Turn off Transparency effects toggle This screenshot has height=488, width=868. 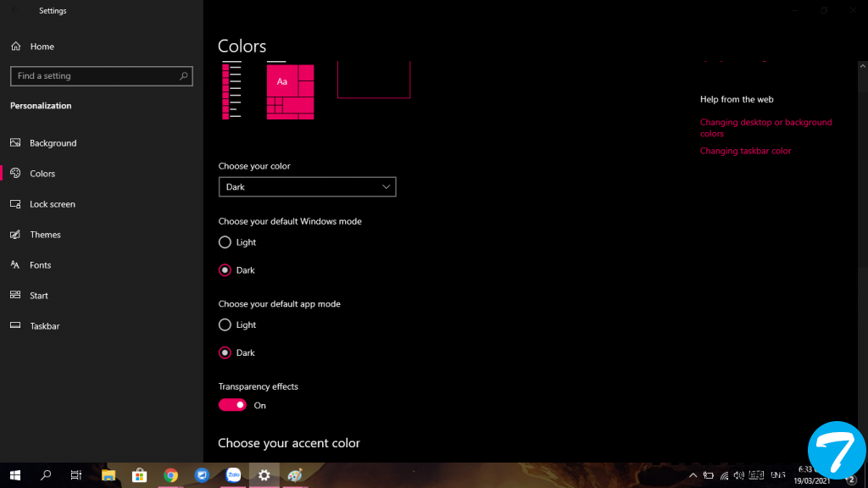232,405
